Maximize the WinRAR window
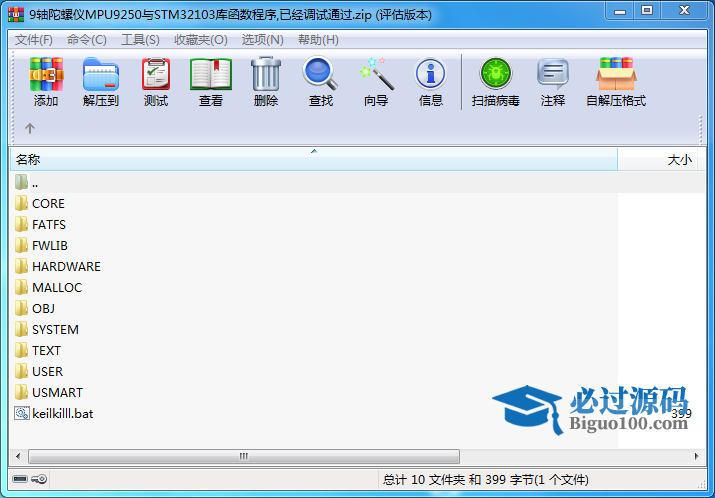 point(647,10)
